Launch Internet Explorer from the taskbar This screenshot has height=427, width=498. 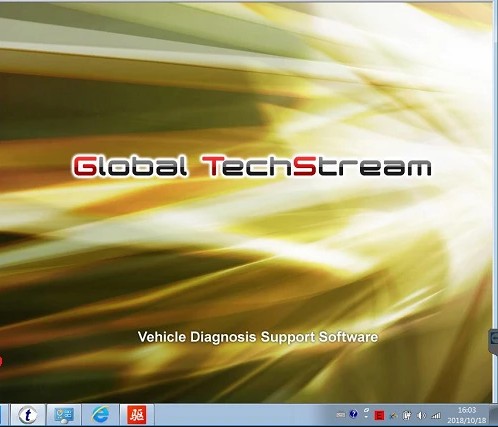(x=100, y=415)
